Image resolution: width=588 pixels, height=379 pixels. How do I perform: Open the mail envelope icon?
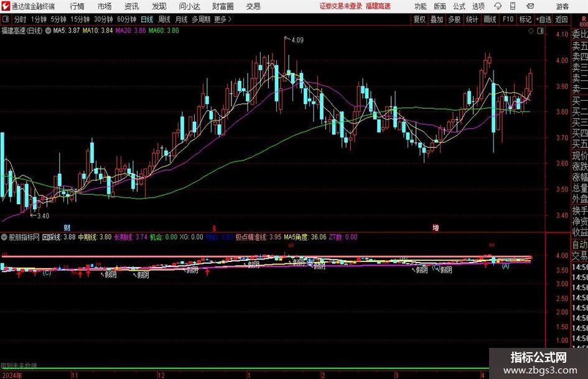click(x=530, y=6)
